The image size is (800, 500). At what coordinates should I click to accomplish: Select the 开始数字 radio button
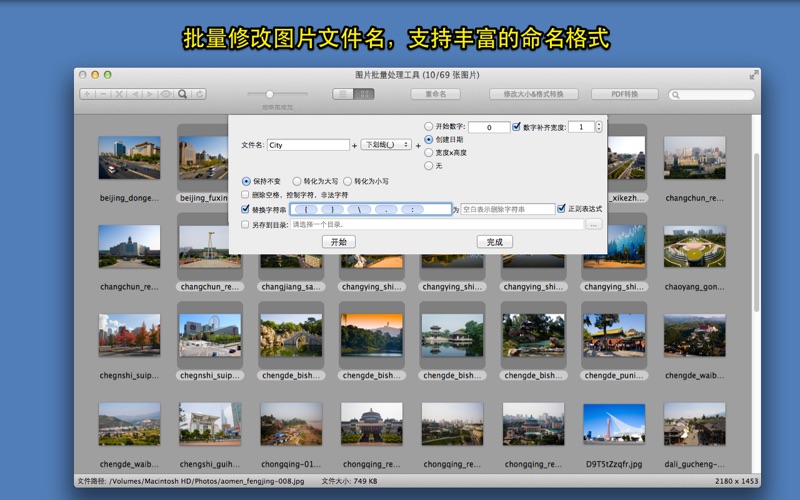pos(429,127)
